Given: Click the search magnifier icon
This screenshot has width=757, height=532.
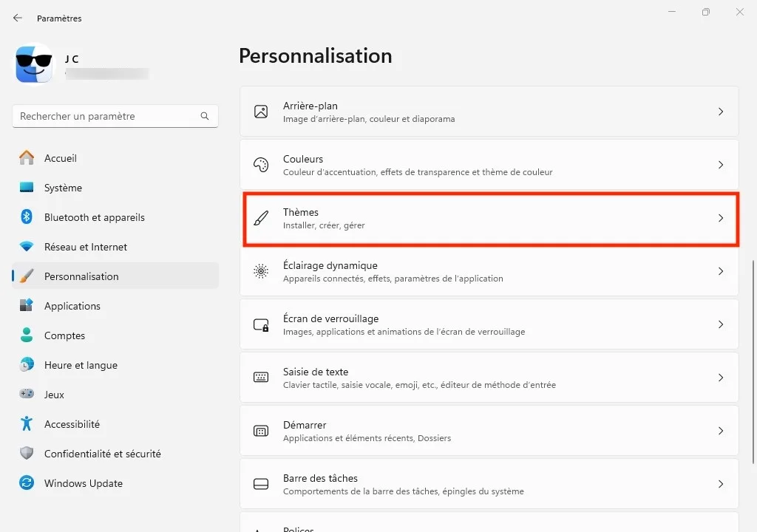Looking at the screenshot, I should coord(205,117).
